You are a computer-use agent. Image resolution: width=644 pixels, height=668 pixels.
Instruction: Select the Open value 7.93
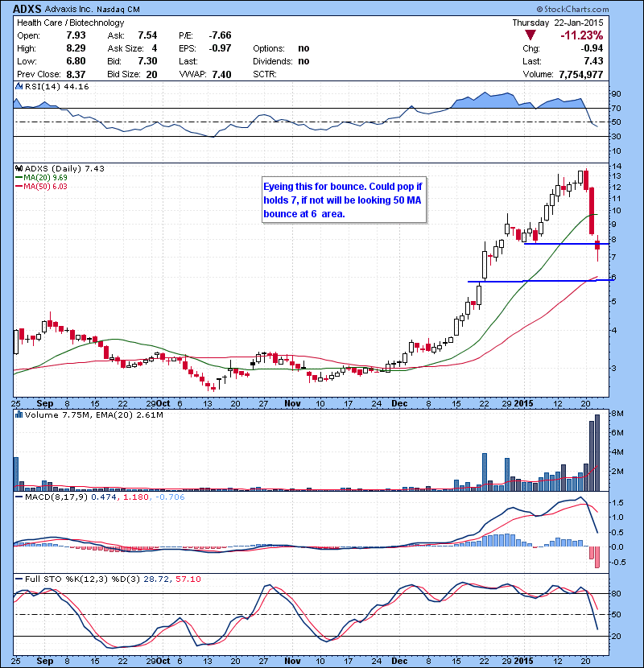tap(76, 35)
